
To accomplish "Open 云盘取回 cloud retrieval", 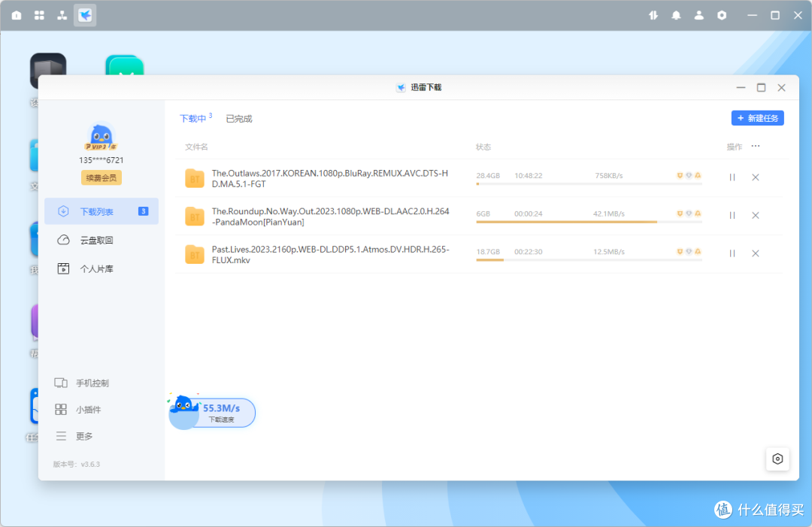I will tap(96, 240).
